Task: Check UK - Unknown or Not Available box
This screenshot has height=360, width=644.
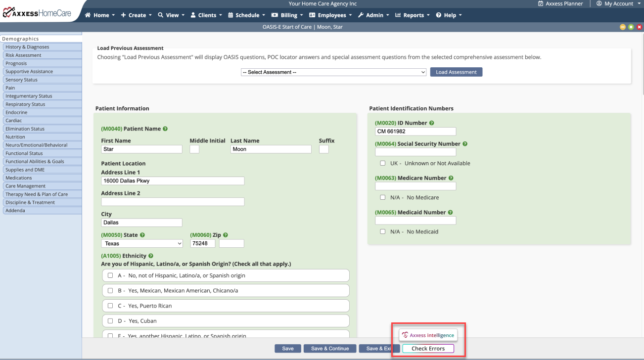Action: [382, 163]
